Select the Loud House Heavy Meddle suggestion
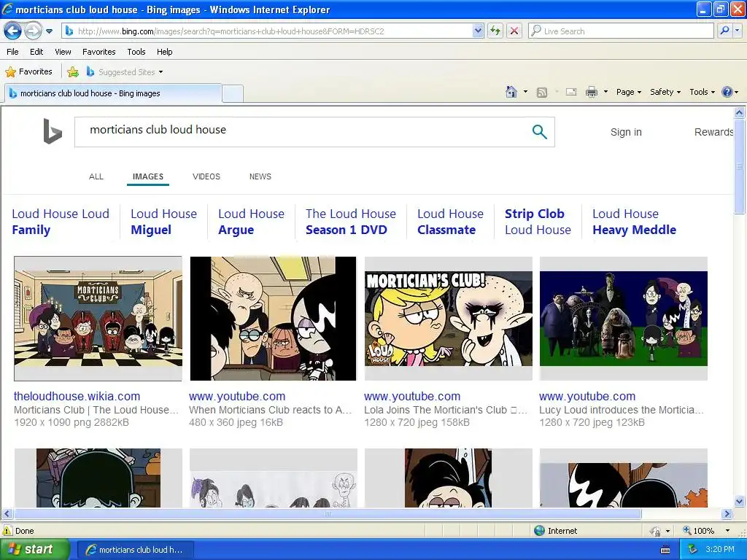This screenshot has width=747, height=560. pos(634,222)
